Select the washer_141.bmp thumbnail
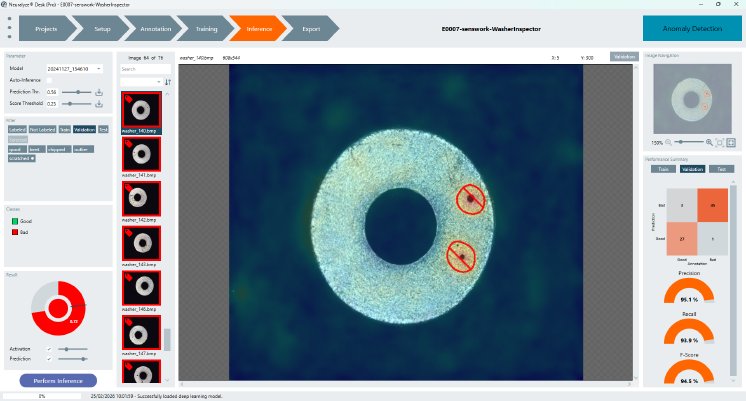This screenshot has height=401, width=746. tap(141, 155)
